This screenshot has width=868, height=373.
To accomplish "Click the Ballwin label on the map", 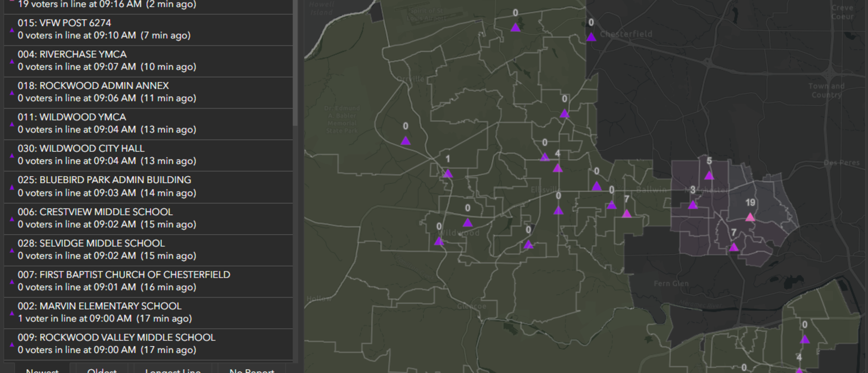I will [651, 189].
